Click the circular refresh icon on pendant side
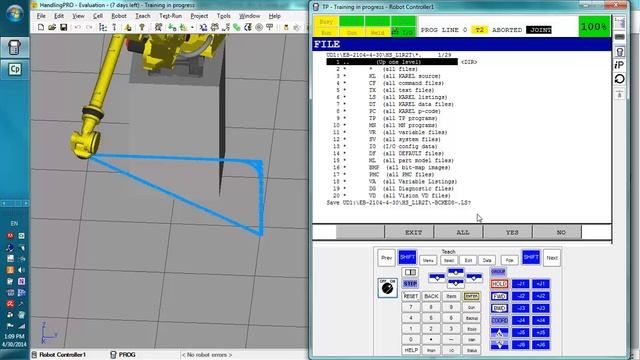The width and height of the screenshot is (640, 360). tap(619, 79)
